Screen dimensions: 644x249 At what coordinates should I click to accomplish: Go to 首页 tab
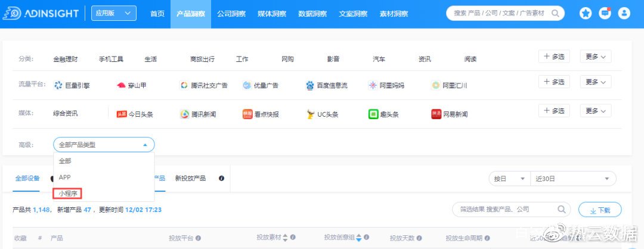[x=157, y=14]
